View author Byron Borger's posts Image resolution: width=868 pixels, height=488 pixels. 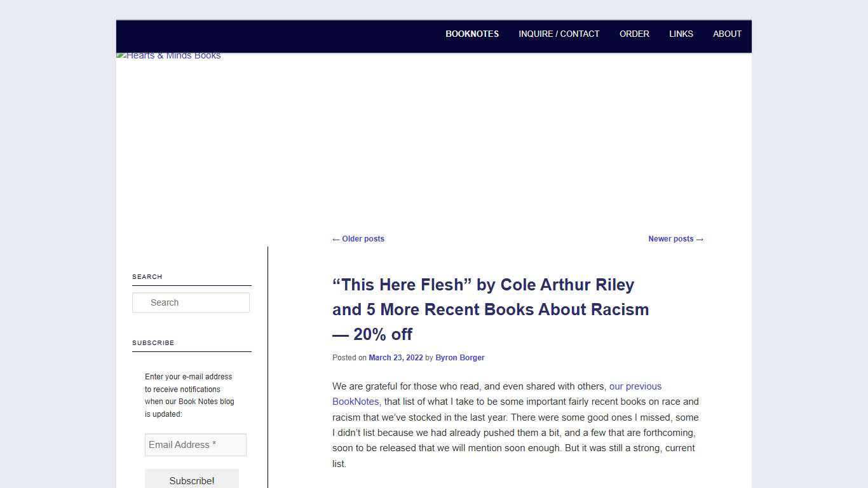tap(459, 358)
